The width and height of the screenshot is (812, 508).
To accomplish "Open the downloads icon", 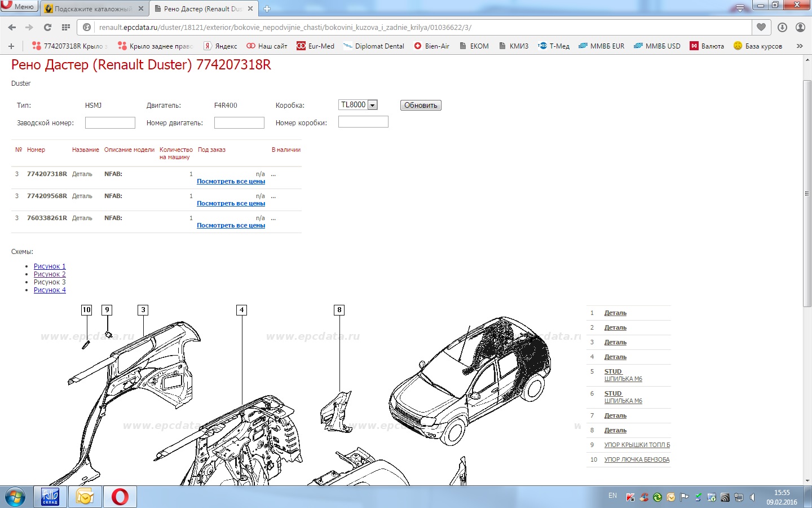I will pos(782,27).
